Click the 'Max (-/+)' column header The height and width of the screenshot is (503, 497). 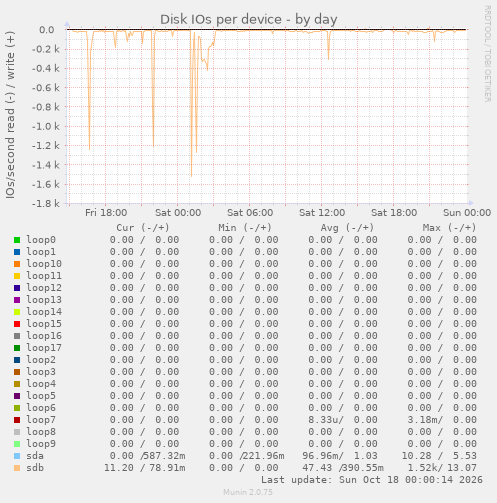449,228
